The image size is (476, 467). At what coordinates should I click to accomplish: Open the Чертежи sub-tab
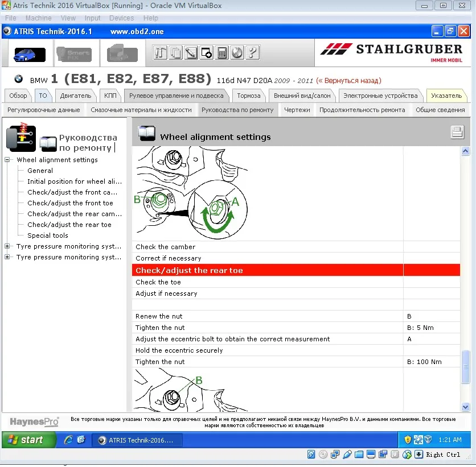click(297, 110)
